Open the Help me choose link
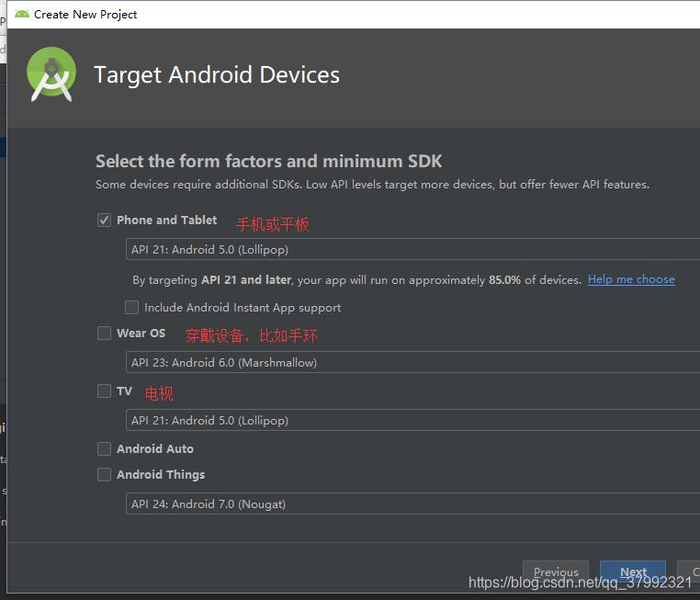Screen dimensions: 700x600 pos(631,279)
